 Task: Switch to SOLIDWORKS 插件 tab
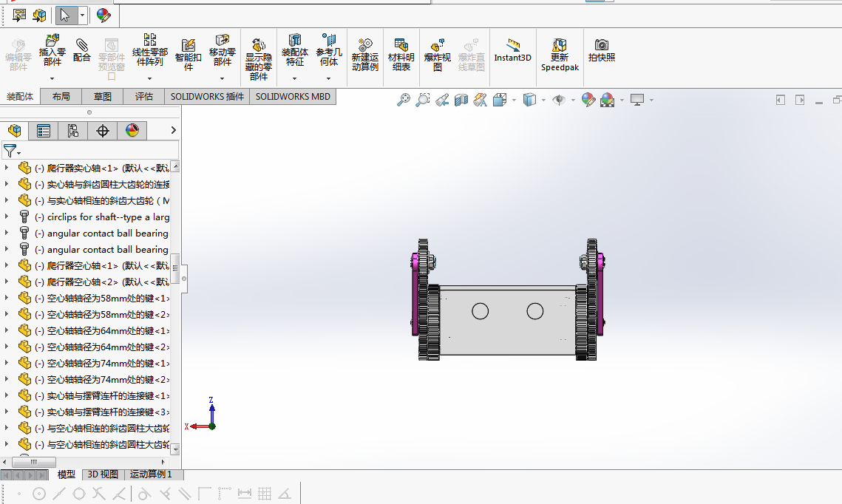point(207,97)
